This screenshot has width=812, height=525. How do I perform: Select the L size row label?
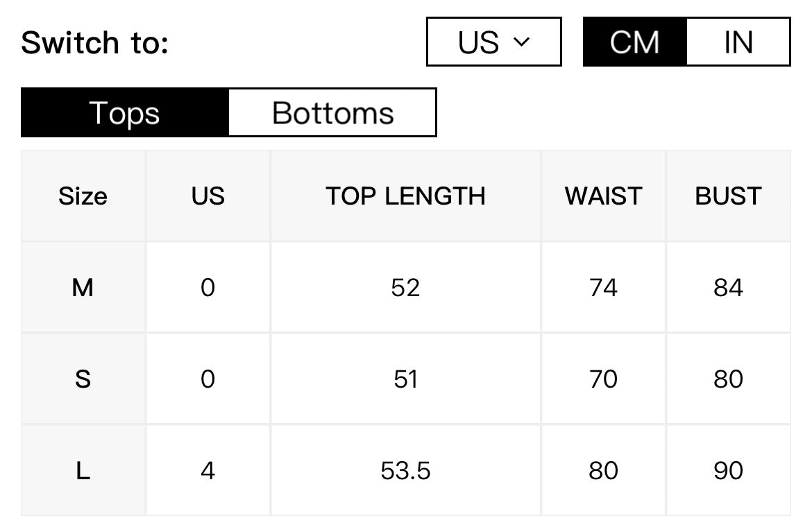pos(83,471)
